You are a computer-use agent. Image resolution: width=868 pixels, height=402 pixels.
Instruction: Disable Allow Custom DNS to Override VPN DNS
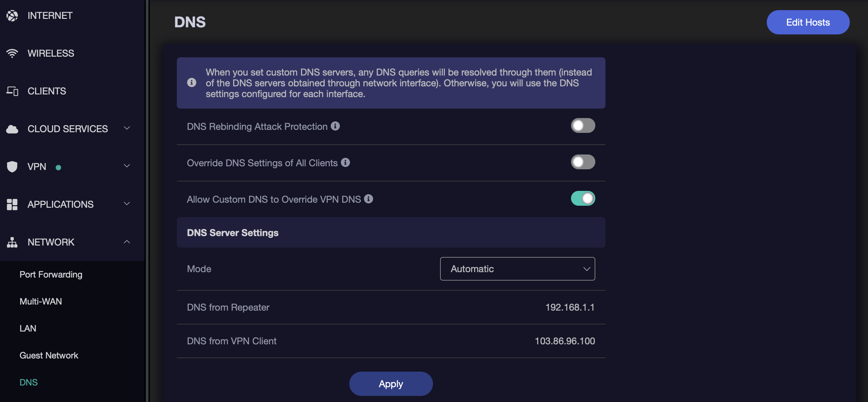pyautogui.click(x=583, y=199)
